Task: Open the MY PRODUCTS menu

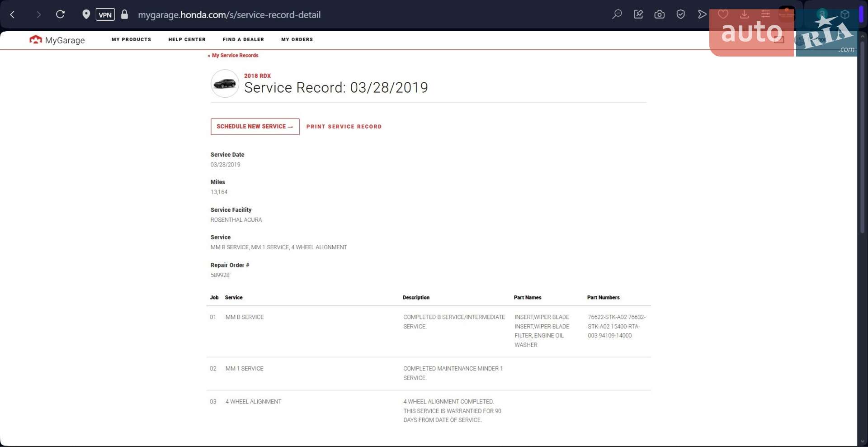Action: pos(132,39)
